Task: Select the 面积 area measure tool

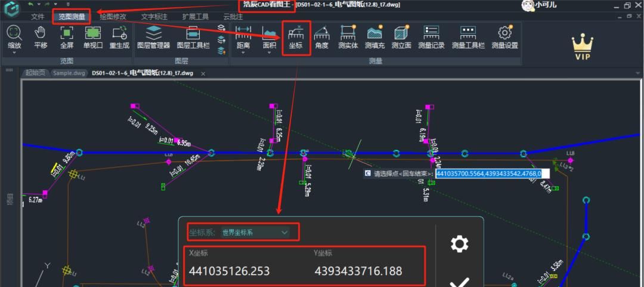Action: pos(270,37)
